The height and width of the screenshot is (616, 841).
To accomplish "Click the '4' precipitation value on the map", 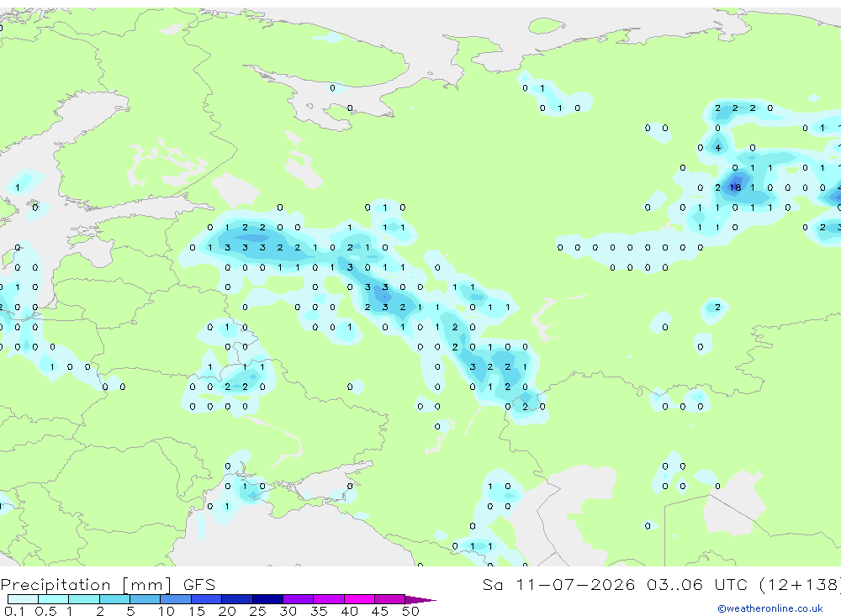I will coord(717,147).
